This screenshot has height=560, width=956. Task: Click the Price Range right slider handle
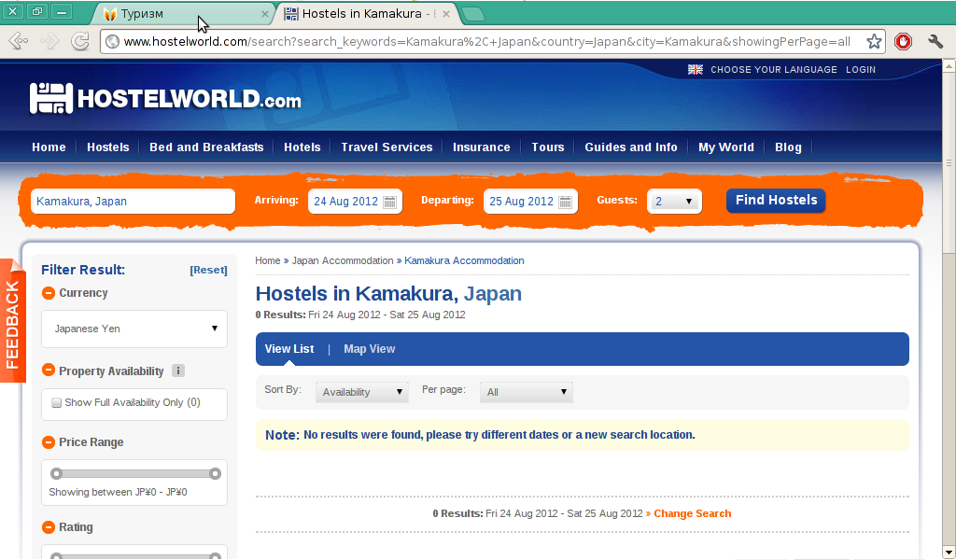pyautogui.click(x=215, y=473)
